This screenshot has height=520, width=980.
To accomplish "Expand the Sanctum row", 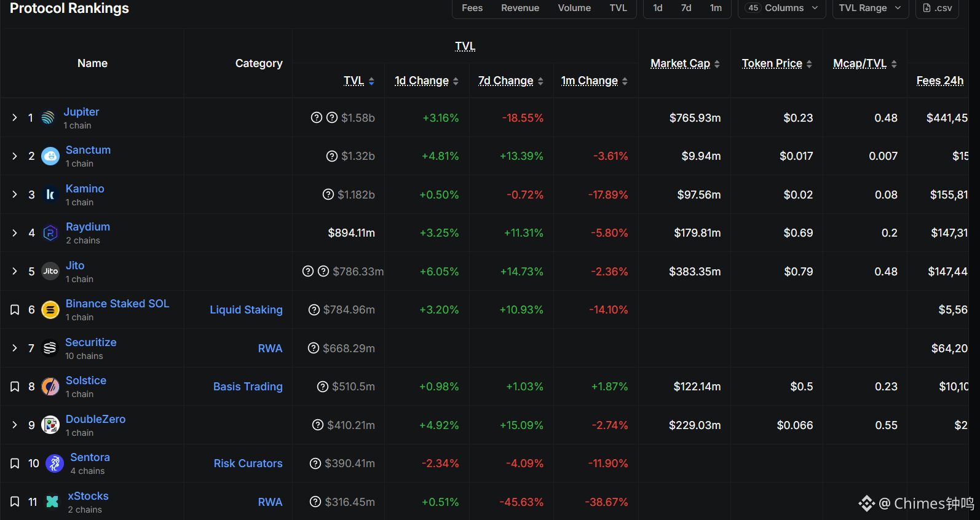I will click(15, 156).
